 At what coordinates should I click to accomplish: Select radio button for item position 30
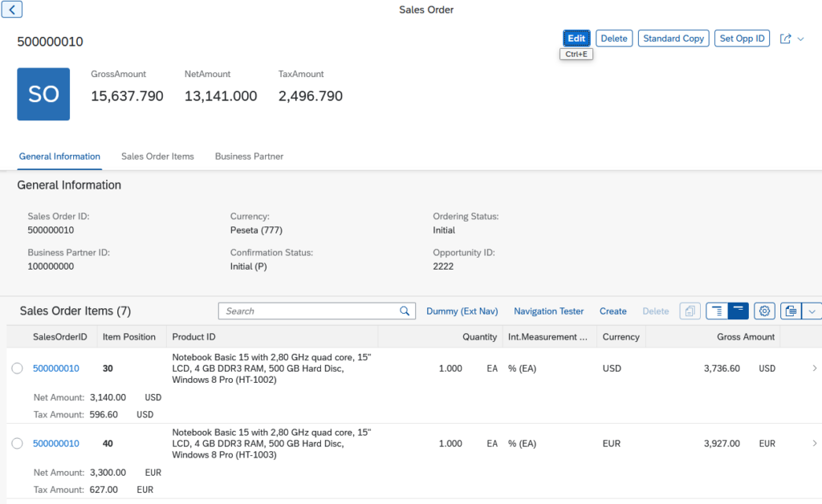[18, 368]
